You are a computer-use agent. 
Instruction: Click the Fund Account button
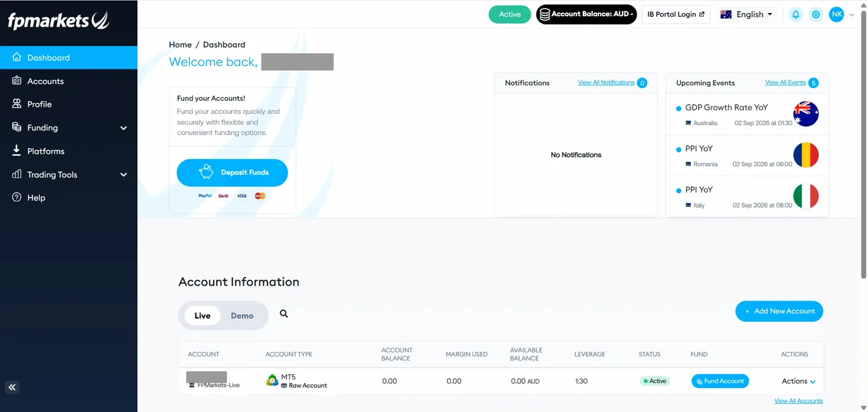tap(720, 381)
